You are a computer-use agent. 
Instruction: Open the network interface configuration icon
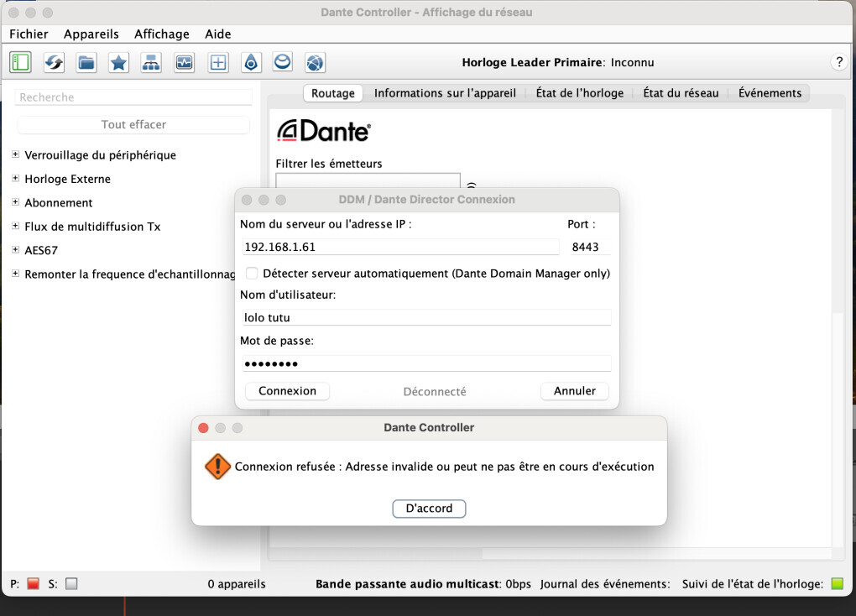[x=151, y=62]
